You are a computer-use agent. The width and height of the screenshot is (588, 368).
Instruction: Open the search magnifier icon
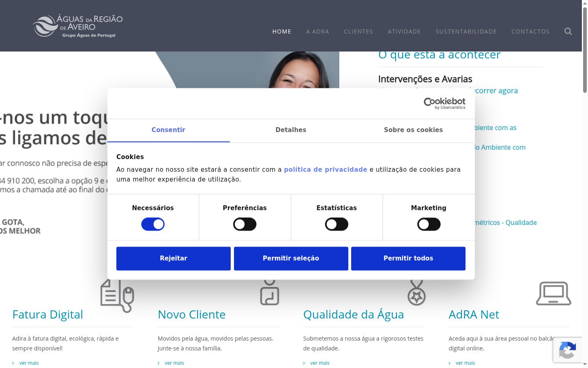pos(568,31)
